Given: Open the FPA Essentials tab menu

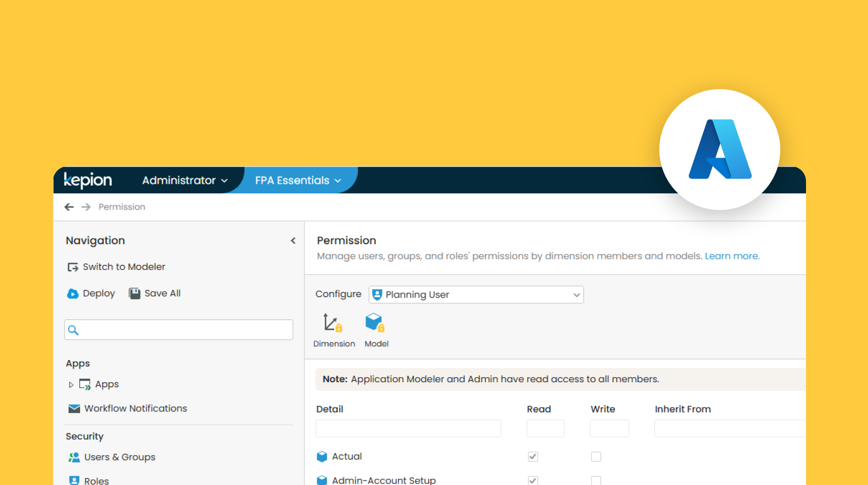Looking at the screenshot, I should point(298,180).
